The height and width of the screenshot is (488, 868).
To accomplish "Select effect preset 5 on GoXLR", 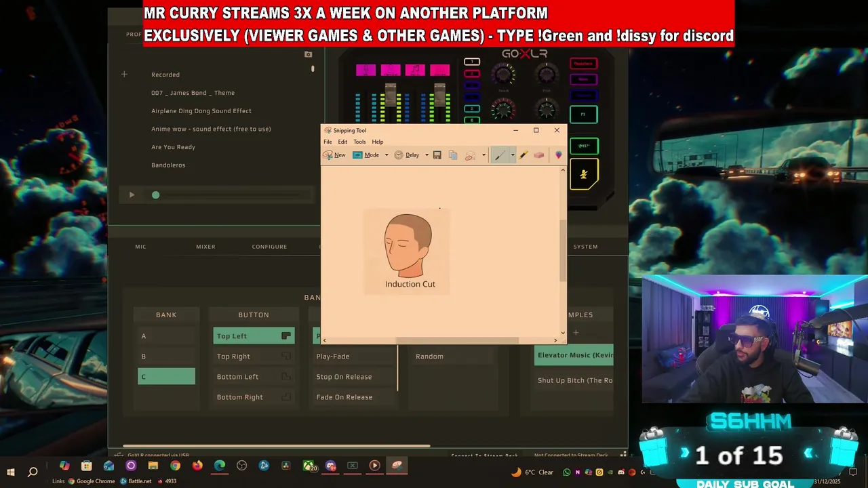I will click(x=472, y=108).
